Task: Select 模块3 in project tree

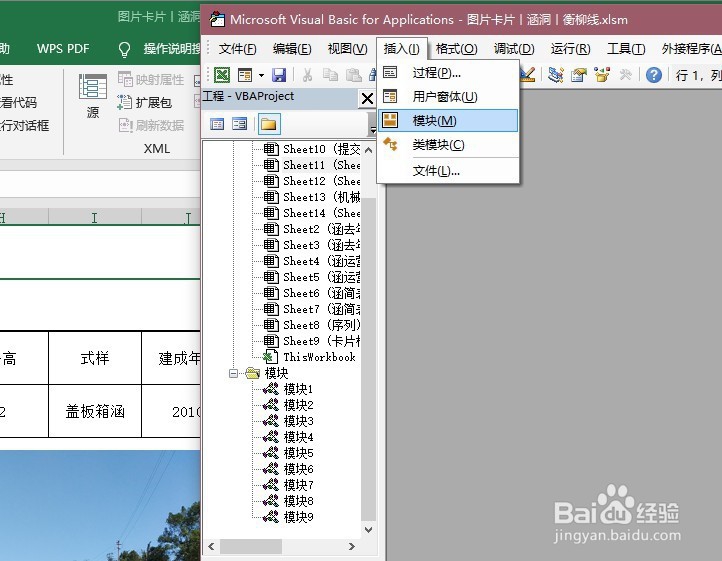Action: pos(288,421)
